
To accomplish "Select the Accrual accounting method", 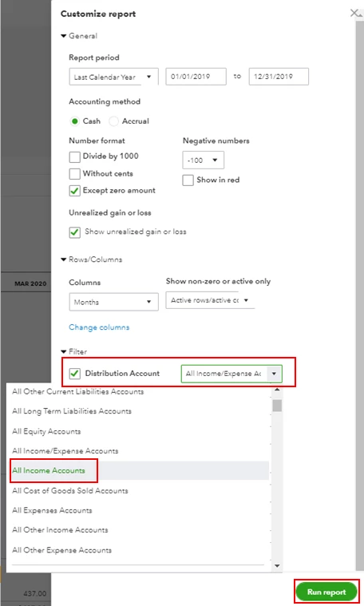I will pyautogui.click(x=113, y=121).
